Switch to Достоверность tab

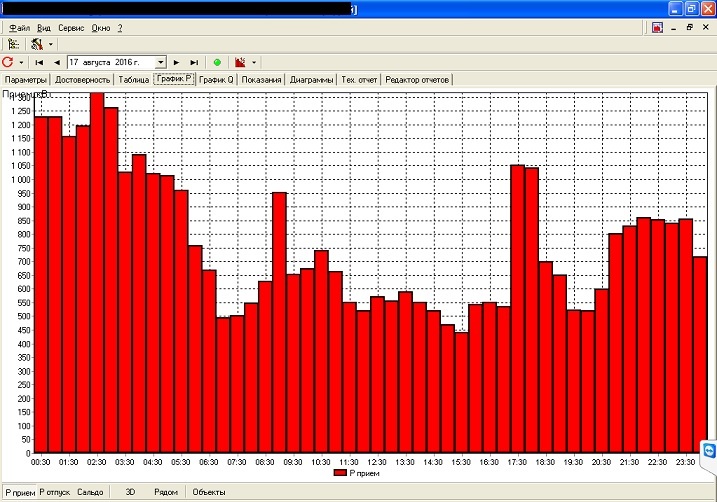pyautogui.click(x=83, y=80)
